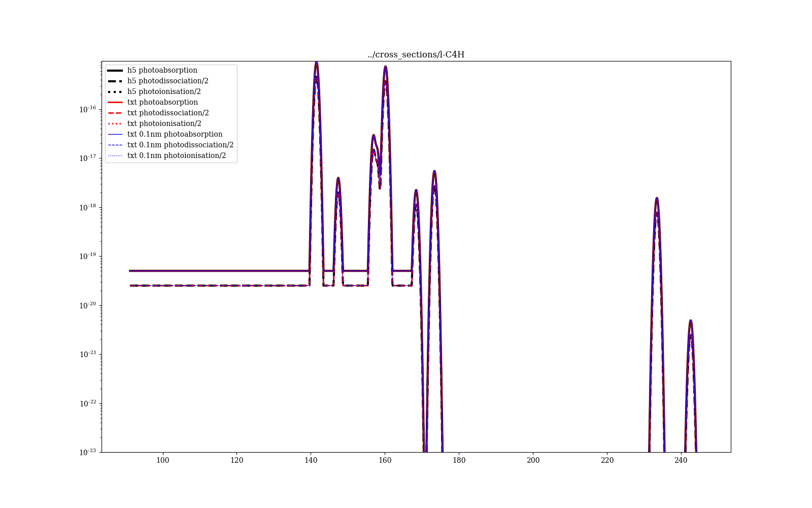812x508 pixels.
Task: Click the y-axis tick label 10^-17
Action: [88, 158]
